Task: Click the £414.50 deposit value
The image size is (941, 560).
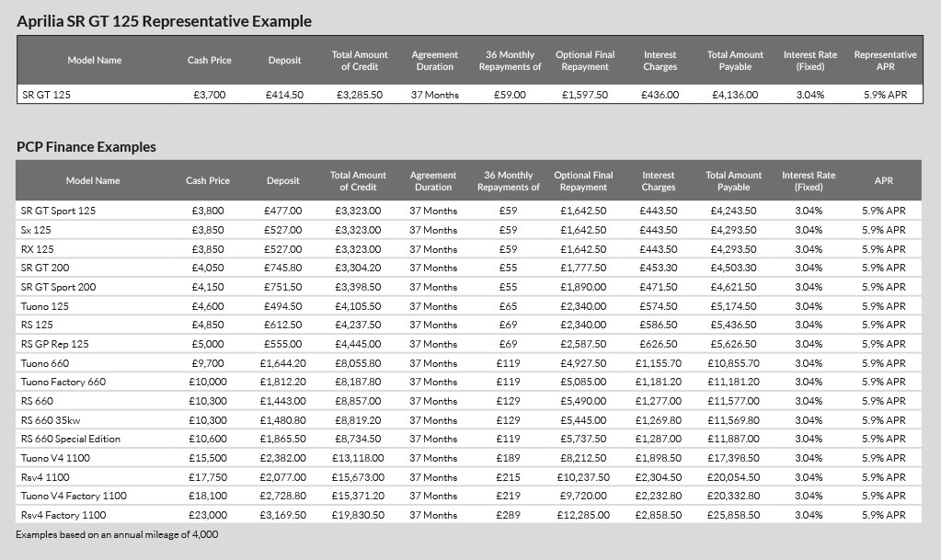Action: 284,95
